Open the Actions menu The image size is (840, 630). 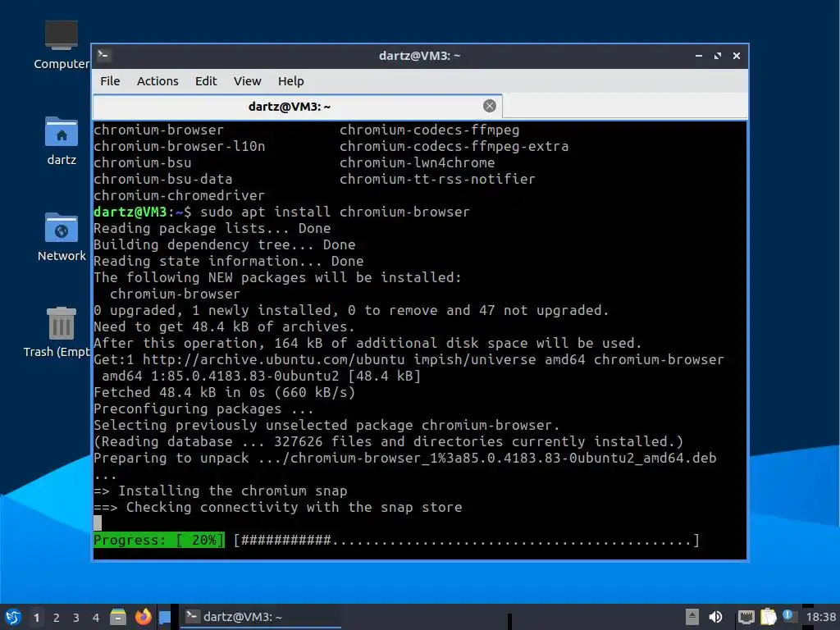click(157, 81)
